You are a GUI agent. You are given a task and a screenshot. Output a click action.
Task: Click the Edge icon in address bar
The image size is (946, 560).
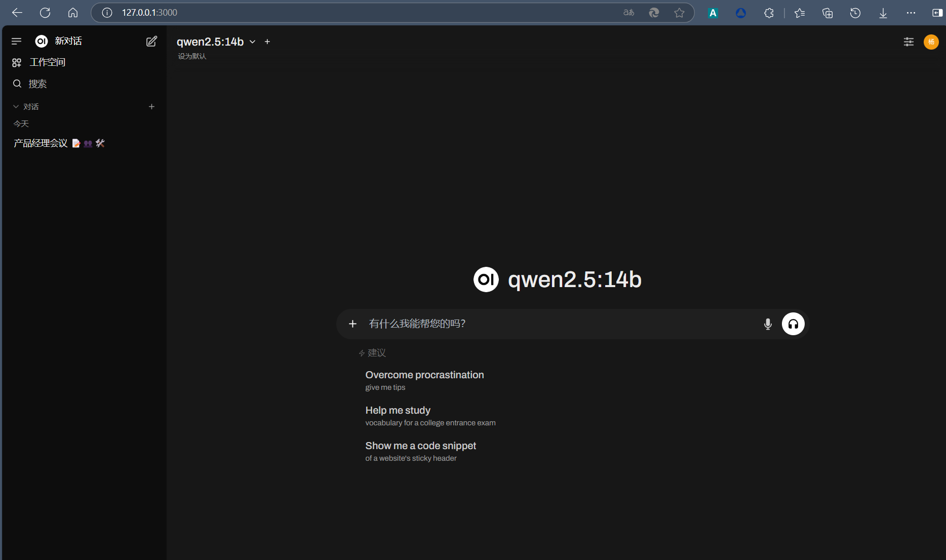click(654, 13)
